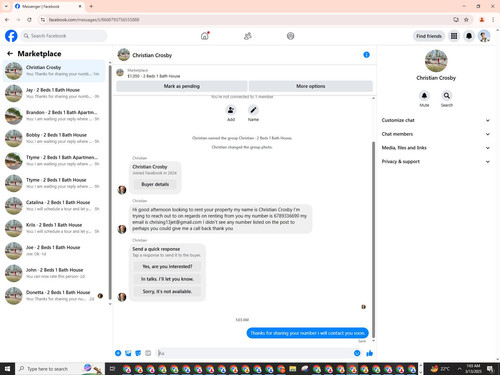Viewport: 500px width, 375px height.
Task: Click More options button
Action: (311, 86)
